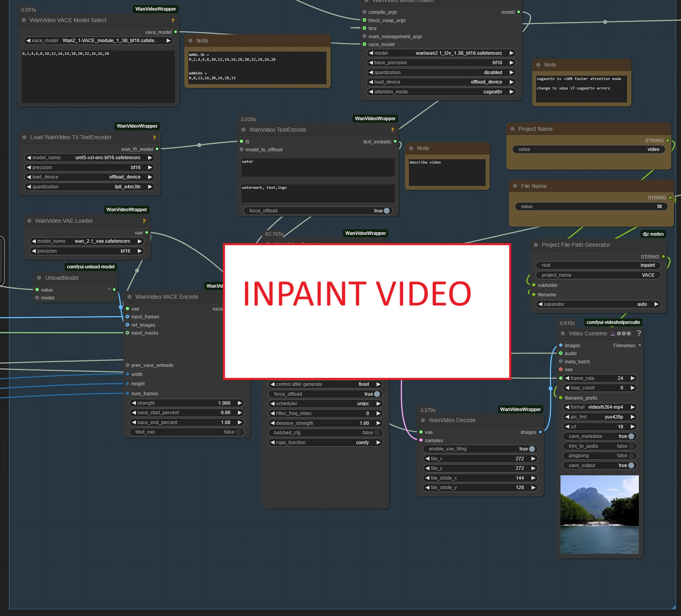Image resolution: width=681 pixels, height=616 pixels.
Task: Increase frame_rate with the right arrow
Action: point(633,378)
